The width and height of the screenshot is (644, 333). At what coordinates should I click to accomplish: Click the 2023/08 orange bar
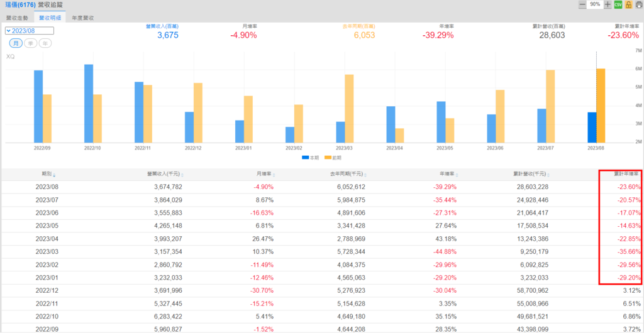[x=601, y=106]
